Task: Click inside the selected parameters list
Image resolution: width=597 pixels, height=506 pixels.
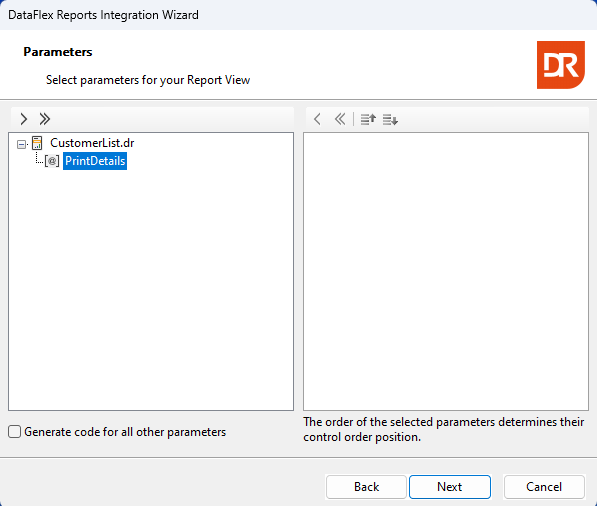Action: click(x=446, y=271)
